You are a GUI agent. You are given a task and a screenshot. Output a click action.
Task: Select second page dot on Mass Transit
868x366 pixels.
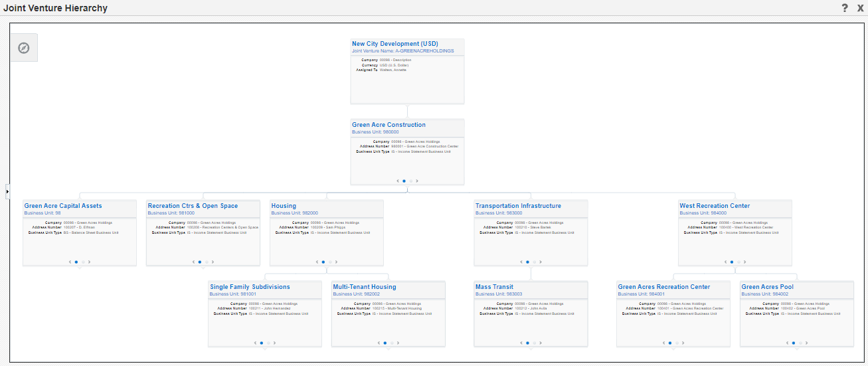tap(534, 343)
